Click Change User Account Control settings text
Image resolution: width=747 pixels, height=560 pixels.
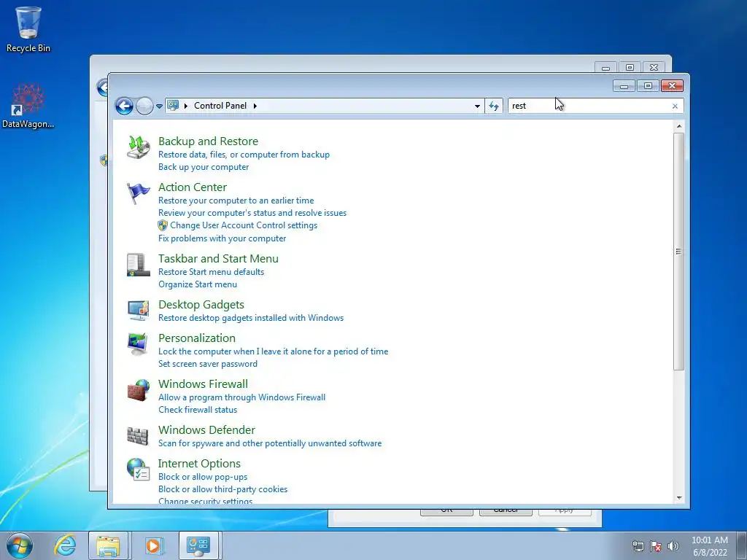coord(244,225)
